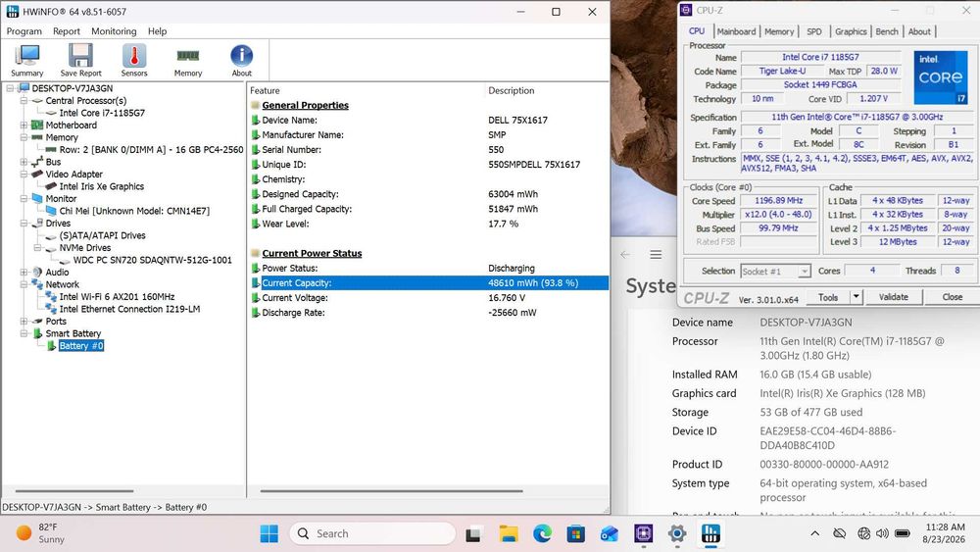Click the Memory toolbar icon
Image resolution: width=980 pixels, height=552 pixels.
point(187,61)
